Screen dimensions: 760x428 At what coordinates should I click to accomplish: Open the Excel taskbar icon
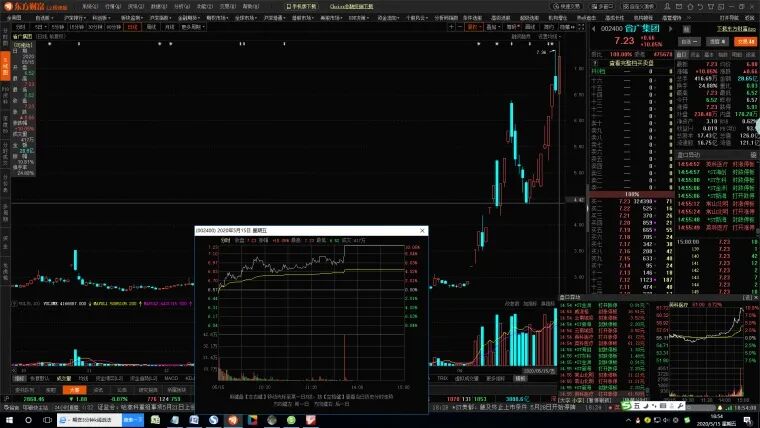click(x=156, y=420)
